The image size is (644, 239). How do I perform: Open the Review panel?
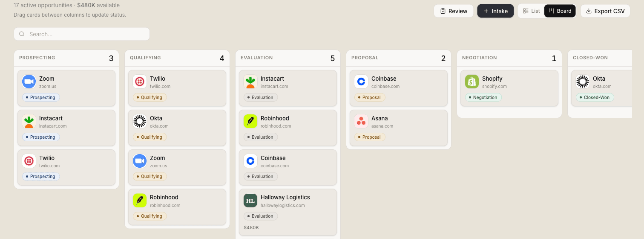click(x=454, y=11)
